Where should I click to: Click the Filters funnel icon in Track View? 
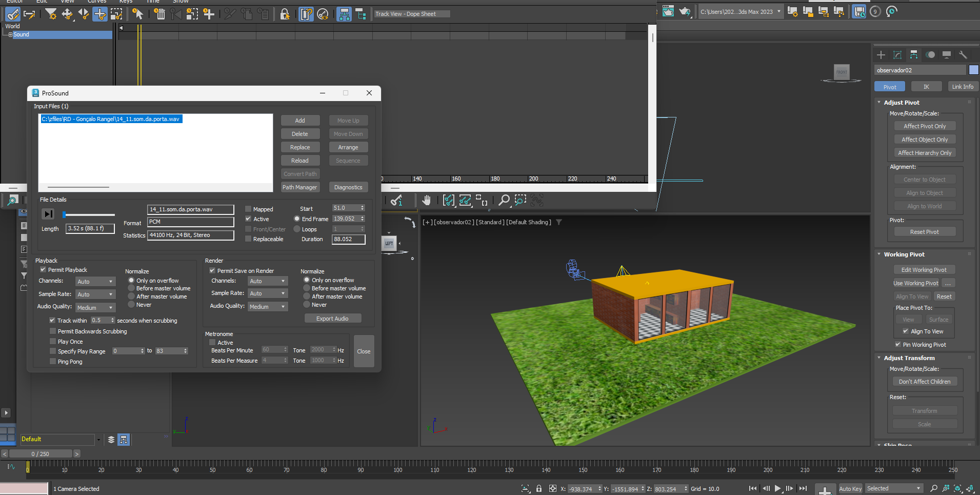(51, 14)
